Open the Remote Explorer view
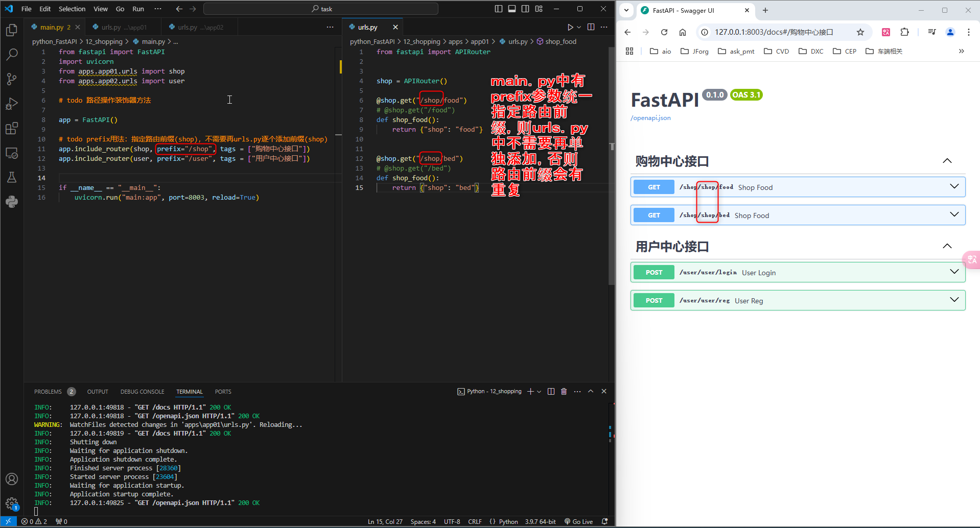 click(12, 153)
